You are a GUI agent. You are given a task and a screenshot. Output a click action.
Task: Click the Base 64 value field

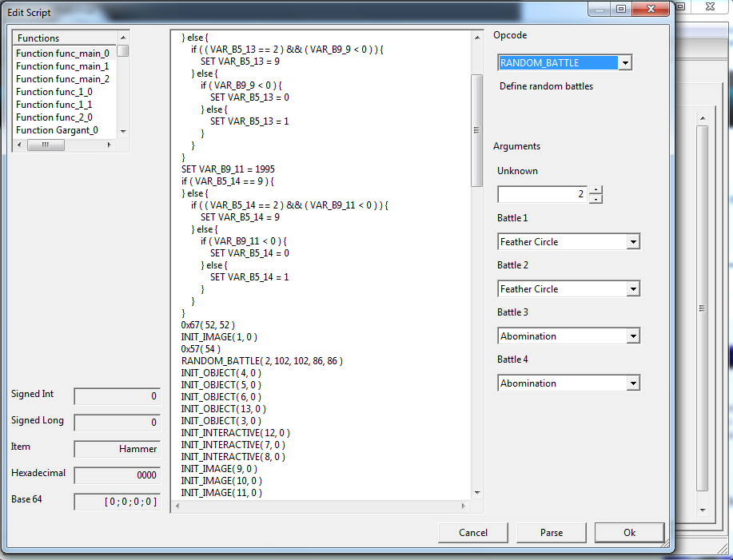click(118, 502)
